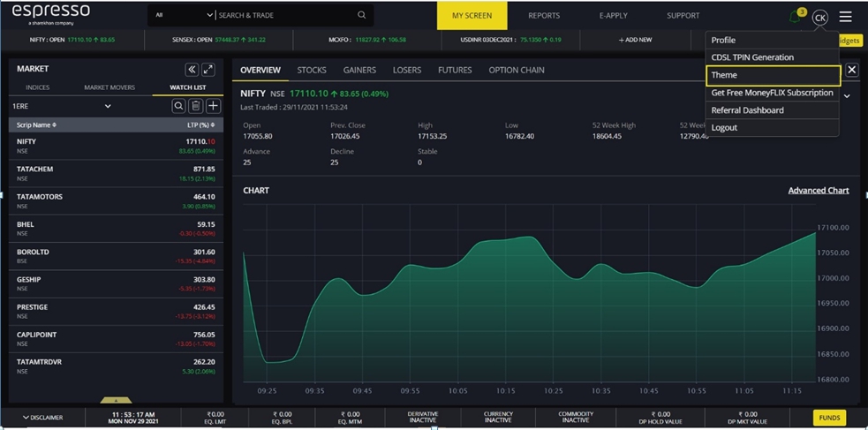Click the CK profile avatar
This screenshot has width=868, height=430.
coord(819,18)
